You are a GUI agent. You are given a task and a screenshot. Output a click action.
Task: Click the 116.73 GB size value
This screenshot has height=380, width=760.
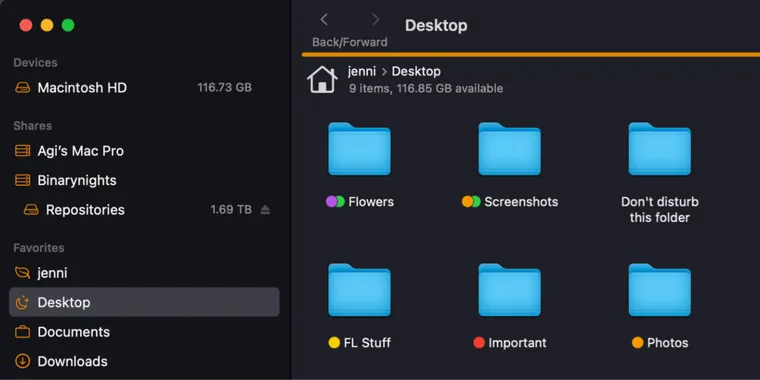coord(224,88)
